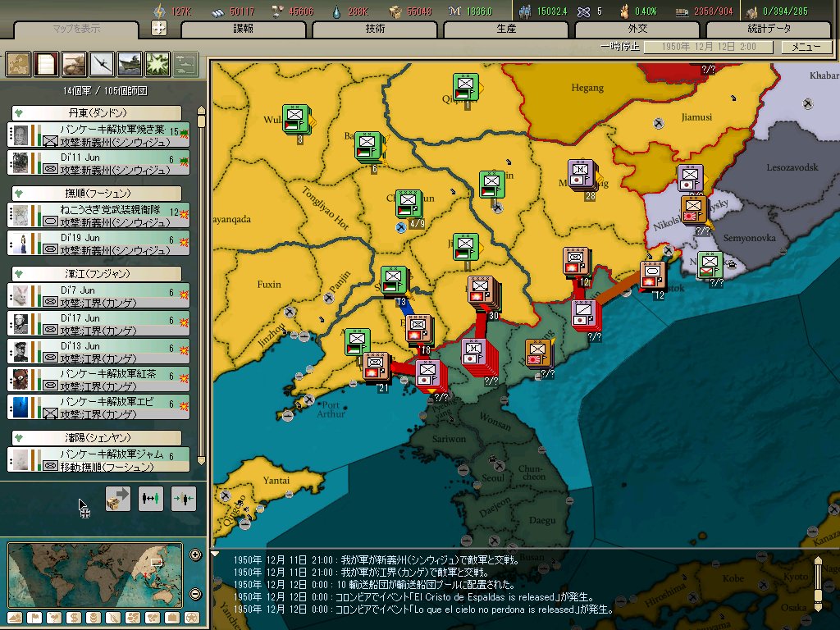Show active battles with the explosion icon
840x630 pixels.
[157, 64]
